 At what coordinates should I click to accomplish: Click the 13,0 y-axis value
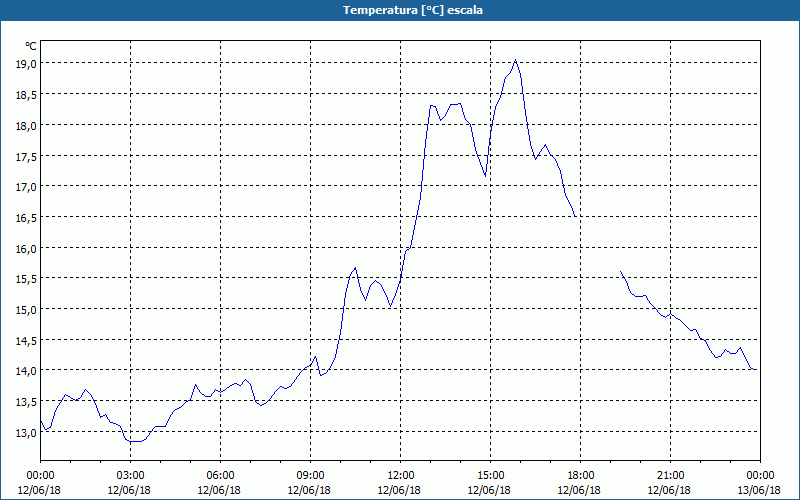[27, 433]
